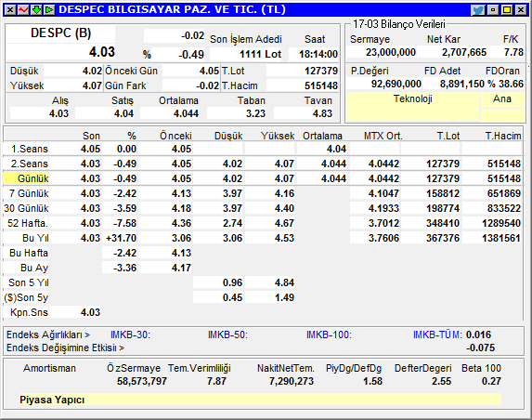532x420 pixels.
Task: Click the 52 Hafta. row label
Action: (x=28, y=223)
